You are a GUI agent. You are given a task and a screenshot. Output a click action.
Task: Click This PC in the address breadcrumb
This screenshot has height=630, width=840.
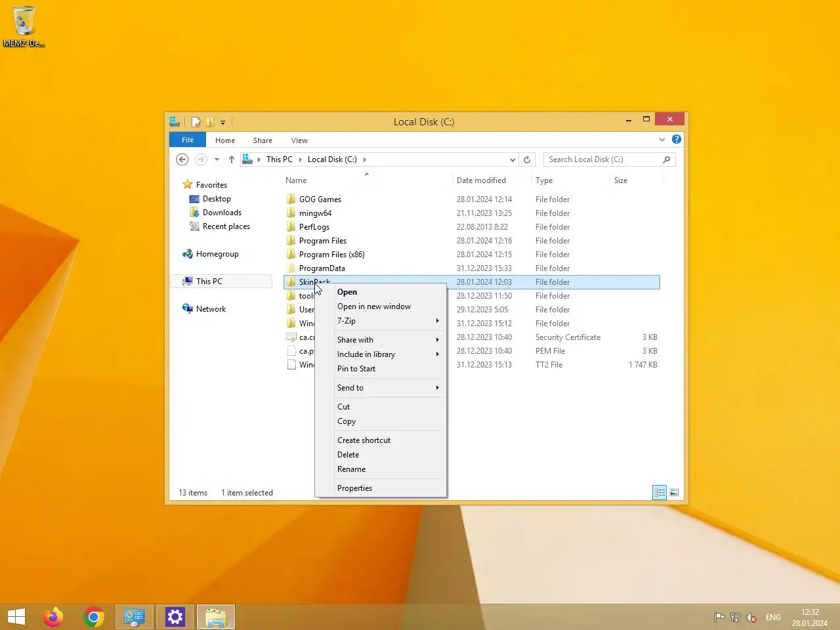(280, 159)
